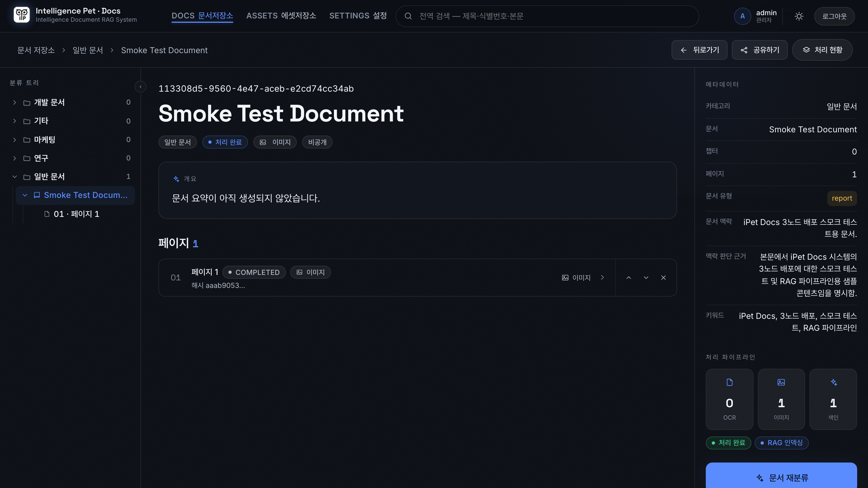This screenshot has width=868, height=488.
Task: Click the COMPLETED status badge
Action: [x=254, y=272]
